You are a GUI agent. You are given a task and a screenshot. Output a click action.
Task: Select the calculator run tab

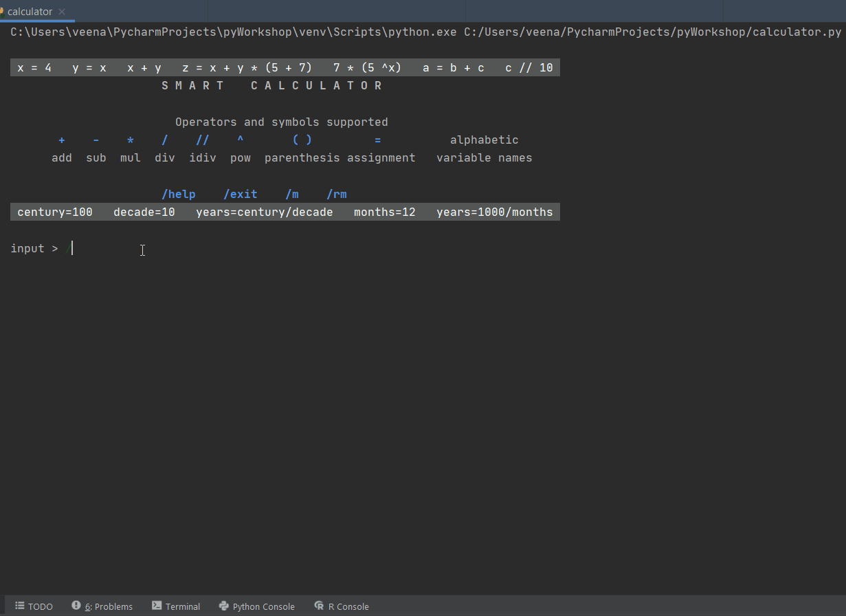pyautogui.click(x=30, y=12)
